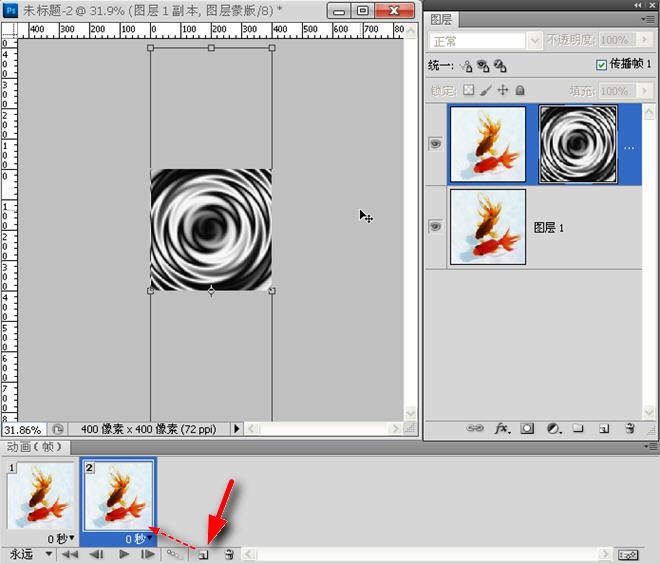Create new adjustment layer icon
The width and height of the screenshot is (660, 564).
click(554, 429)
